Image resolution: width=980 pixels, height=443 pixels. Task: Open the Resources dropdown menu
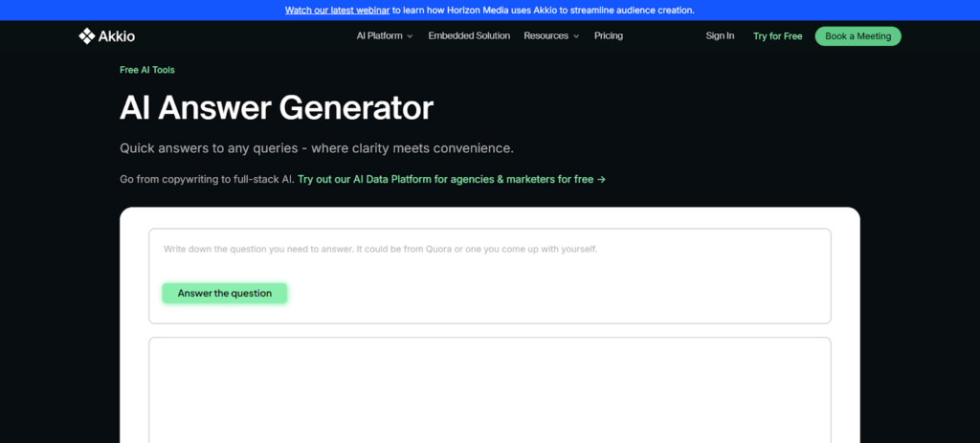click(x=546, y=36)
